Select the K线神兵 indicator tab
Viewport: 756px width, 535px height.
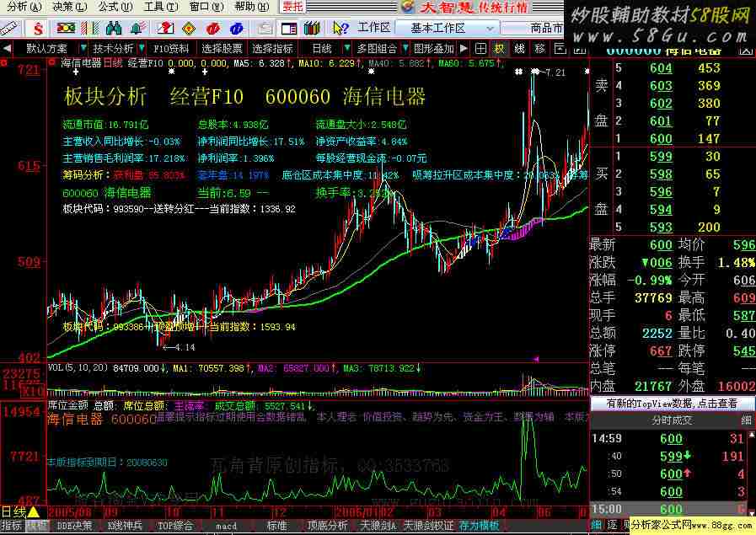(126, 526)
